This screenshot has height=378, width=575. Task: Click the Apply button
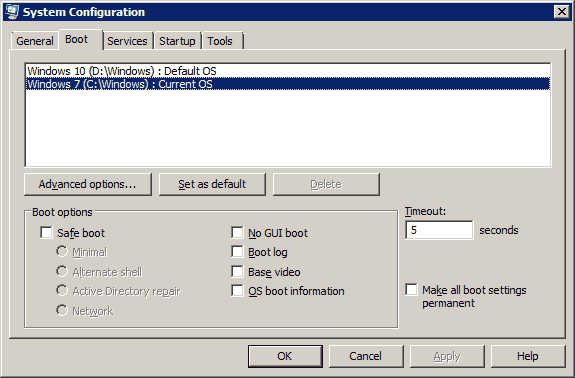(447, 356)
